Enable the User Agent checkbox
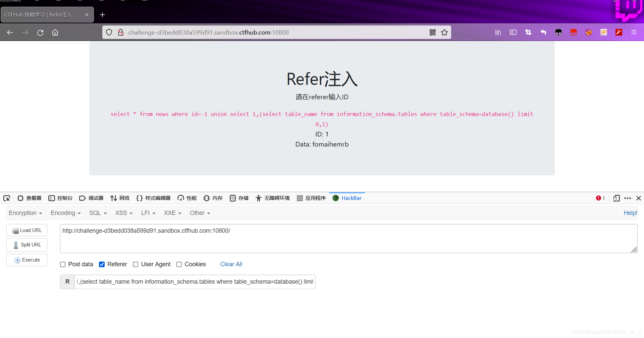The image size is (644, 338). (x=136, y=264)
